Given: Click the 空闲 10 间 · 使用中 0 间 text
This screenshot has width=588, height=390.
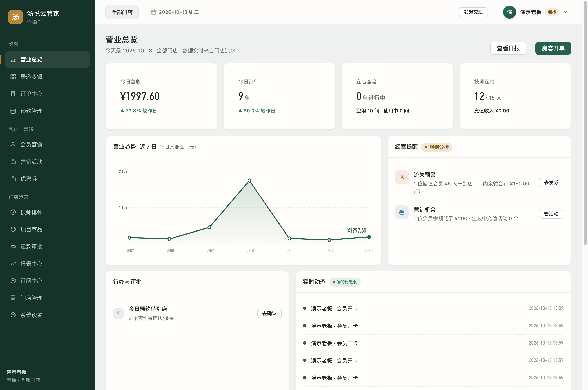Looking at the screenshot, I should coord(382,111).
